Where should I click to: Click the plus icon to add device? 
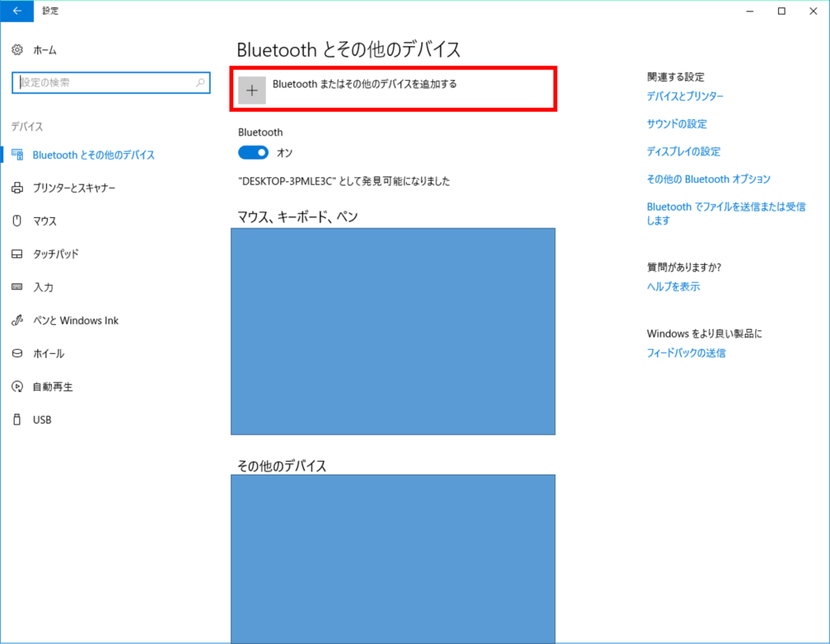pyautogui.click(x=252, y=90)
